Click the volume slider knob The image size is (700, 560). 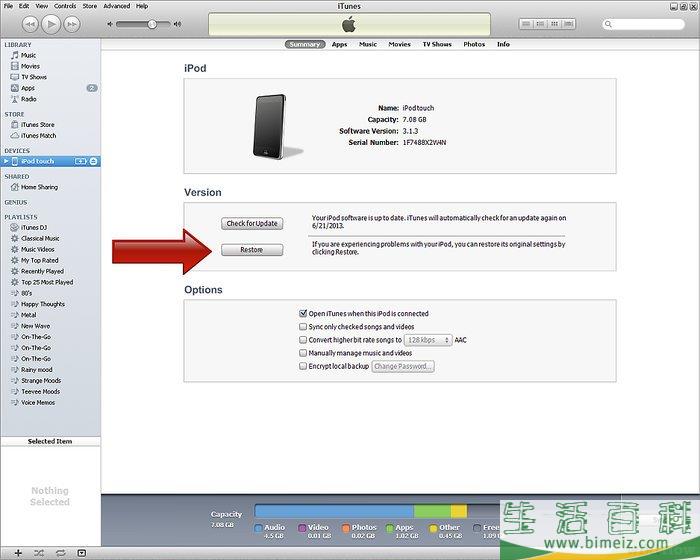coord(152,24)
